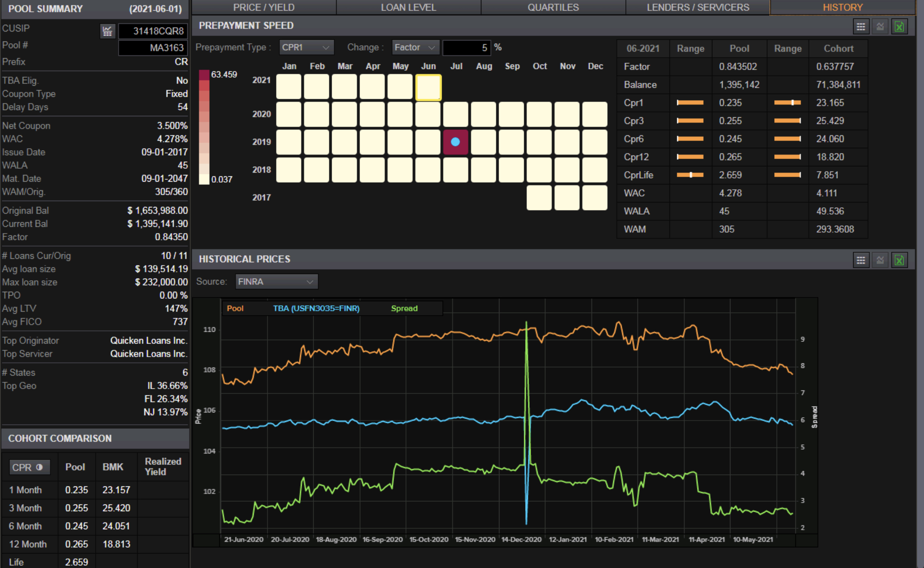Click the TBA (USFN3035=FINR) legend label
Viewport: 924px width, 568px height.
tap(316, 308)
